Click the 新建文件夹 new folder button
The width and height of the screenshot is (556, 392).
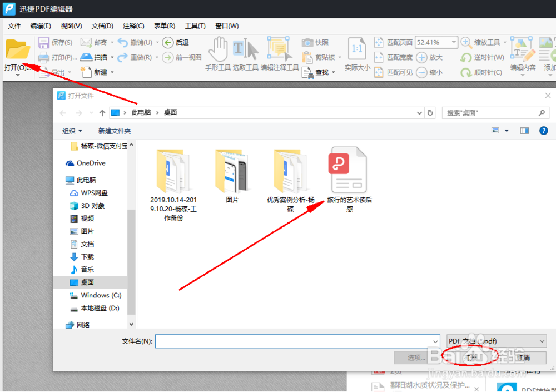[x=115, y=131]
